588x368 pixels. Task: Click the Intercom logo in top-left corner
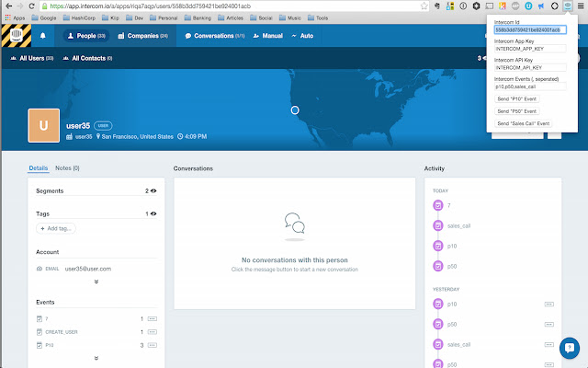[16, 36]
